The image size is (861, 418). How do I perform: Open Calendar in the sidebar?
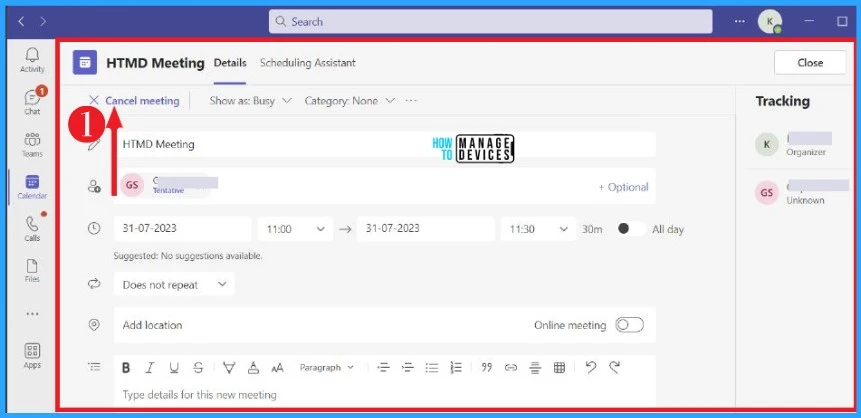[32, 187]
